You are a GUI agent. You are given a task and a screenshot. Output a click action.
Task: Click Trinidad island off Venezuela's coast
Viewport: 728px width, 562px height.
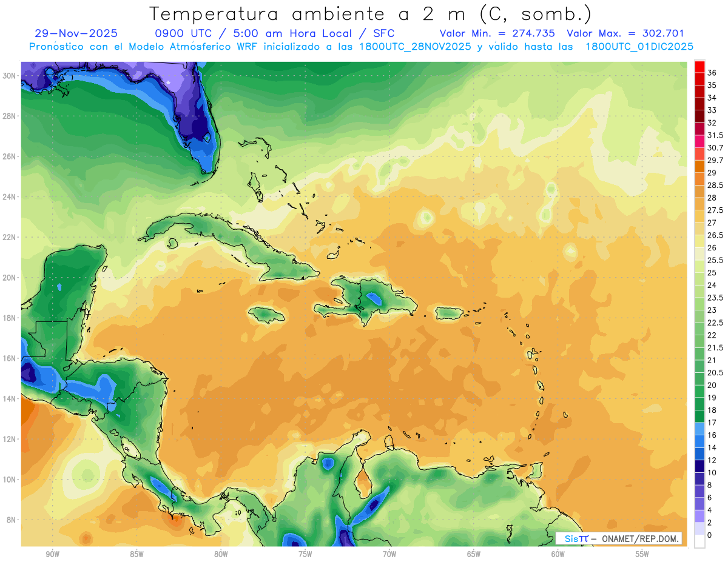[536, 470]
